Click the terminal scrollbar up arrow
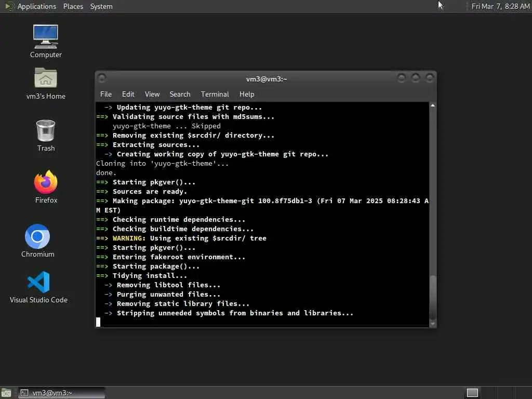The image size is (532, 399). click(433, 105)
